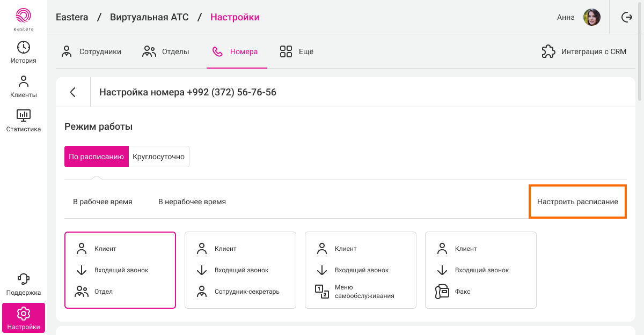Click the Eastera logo icon
Image resolution: width=644 pixels, height=335 pixels.
24,16
